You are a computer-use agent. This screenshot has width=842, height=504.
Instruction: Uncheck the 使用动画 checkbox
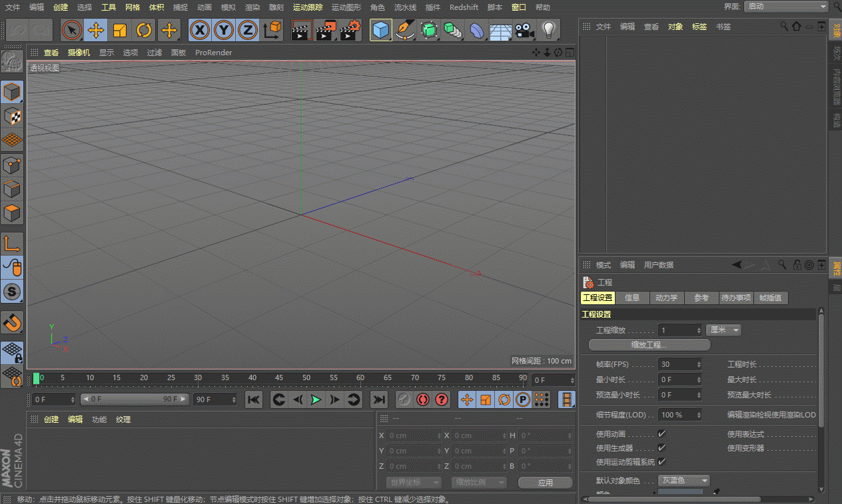(661, 434)
